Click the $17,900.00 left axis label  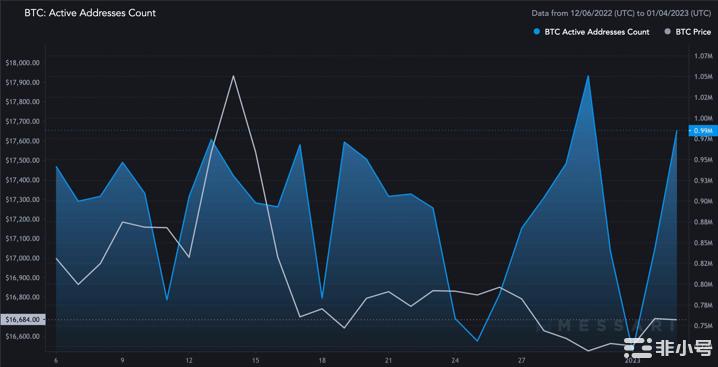[x=22, y=82]
